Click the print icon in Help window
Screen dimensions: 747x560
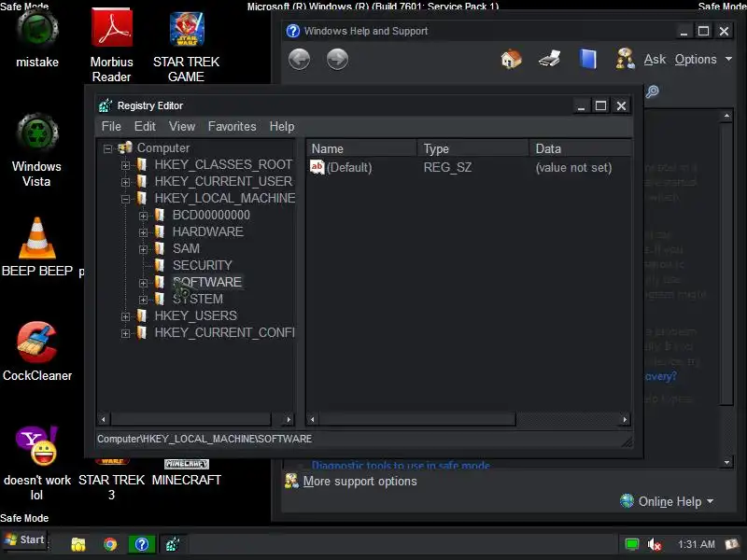coord(549,59)
